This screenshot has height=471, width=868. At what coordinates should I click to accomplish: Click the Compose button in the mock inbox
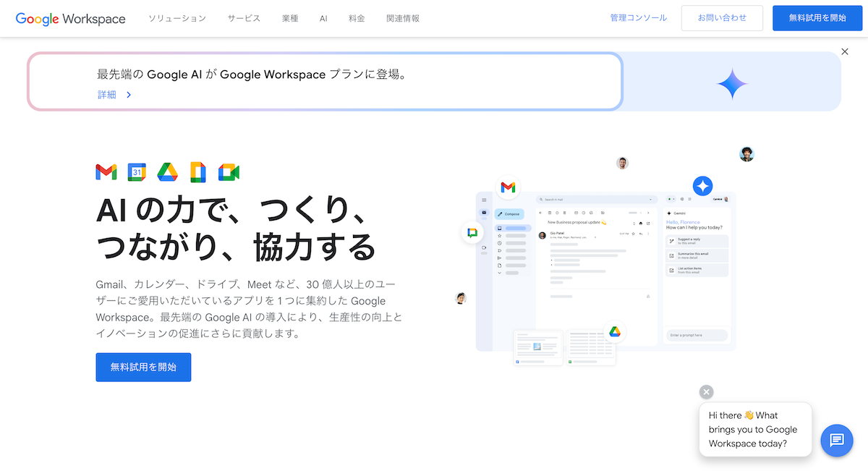click(x=509, y=214)
